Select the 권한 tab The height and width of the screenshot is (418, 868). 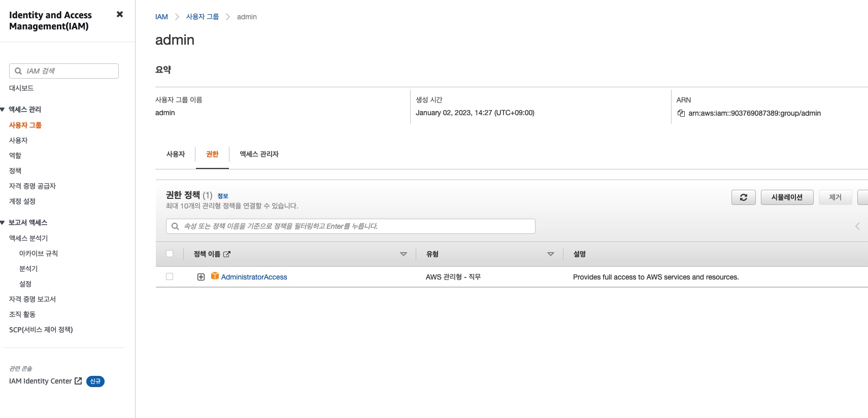point(212,154)
